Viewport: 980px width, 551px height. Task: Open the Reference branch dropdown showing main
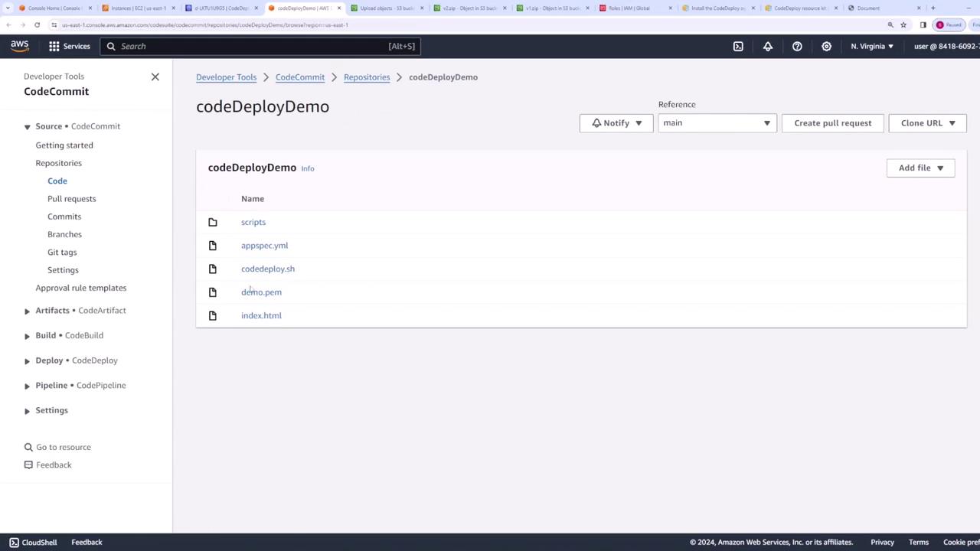tap(717, 123)
